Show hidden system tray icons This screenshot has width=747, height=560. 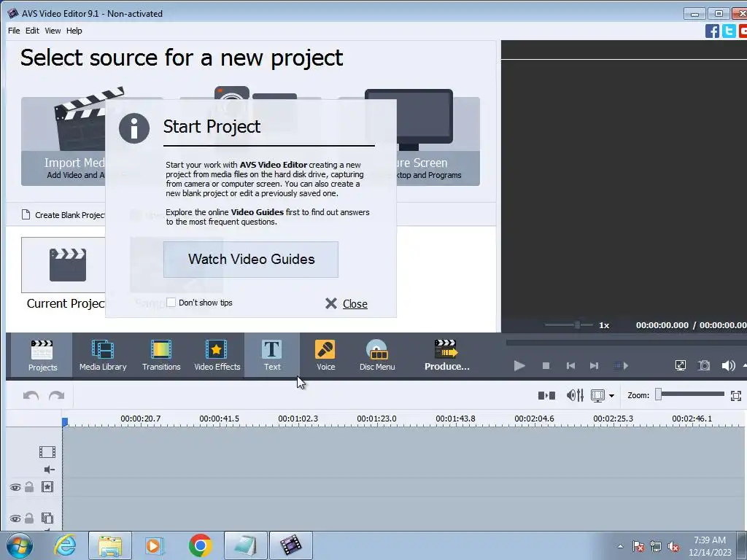point(620,546)
